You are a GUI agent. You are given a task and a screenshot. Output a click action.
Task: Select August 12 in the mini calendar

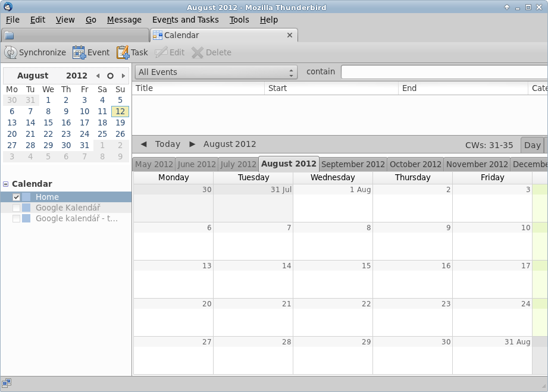[120, 111]
